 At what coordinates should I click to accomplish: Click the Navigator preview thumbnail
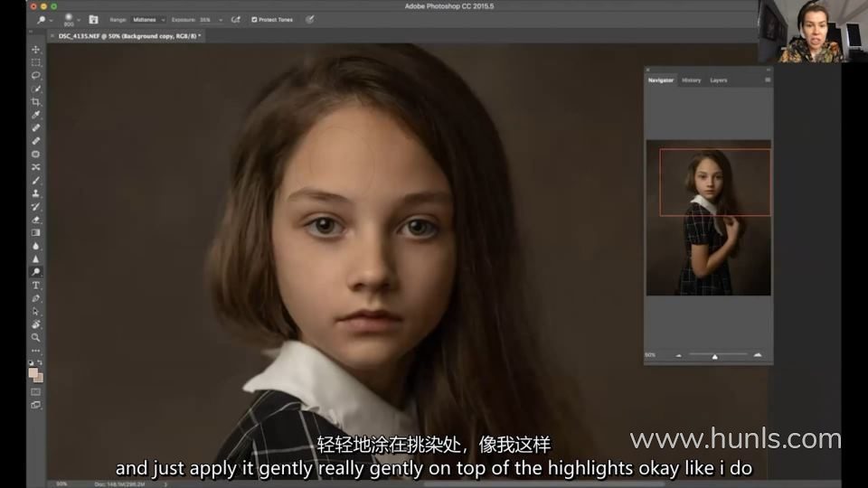click(709, 218)
